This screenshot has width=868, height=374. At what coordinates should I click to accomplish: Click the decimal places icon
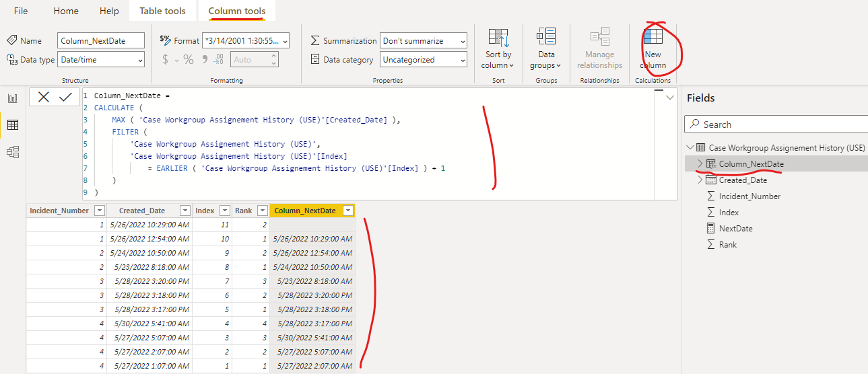point(218,60)
